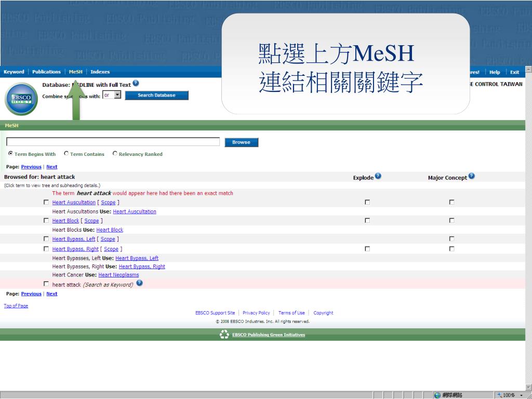The image size is (532, 399).
Task: Click Exit in the top bar
Action: pyautogui.click(x=515, y=72)
